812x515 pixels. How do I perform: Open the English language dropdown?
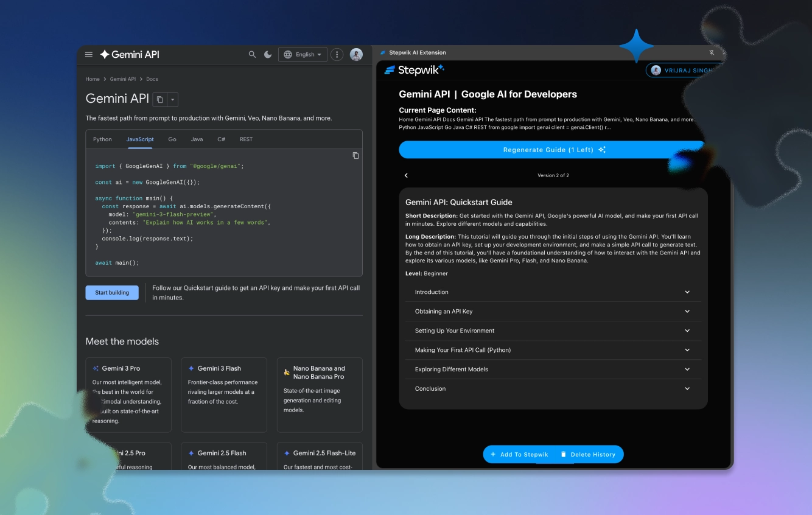[x=303, y=55]
